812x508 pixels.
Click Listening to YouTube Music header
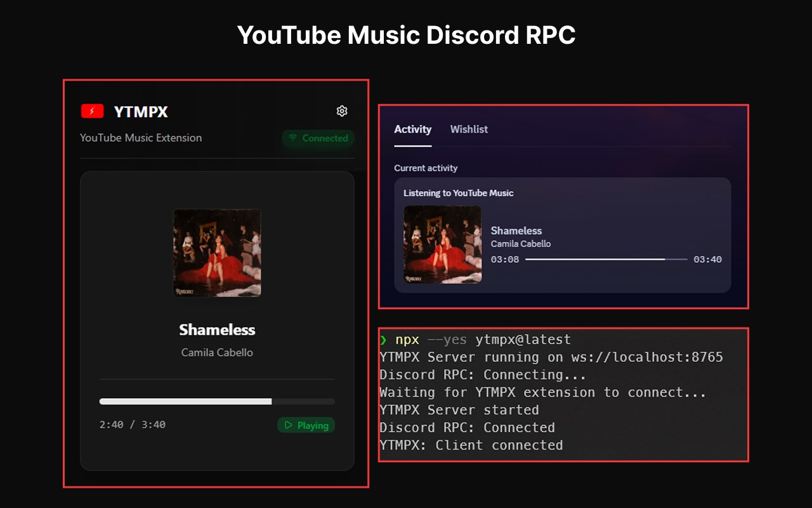click(x=459, y=193)
